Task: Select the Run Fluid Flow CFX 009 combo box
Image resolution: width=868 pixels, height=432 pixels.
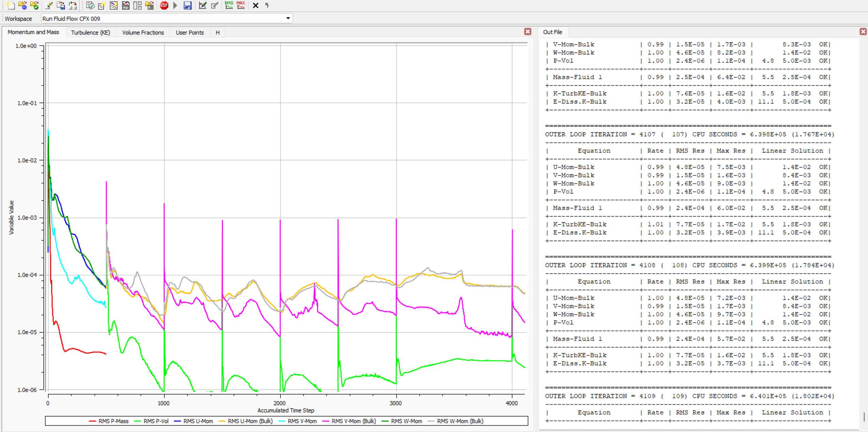Action: click(164, 18)
